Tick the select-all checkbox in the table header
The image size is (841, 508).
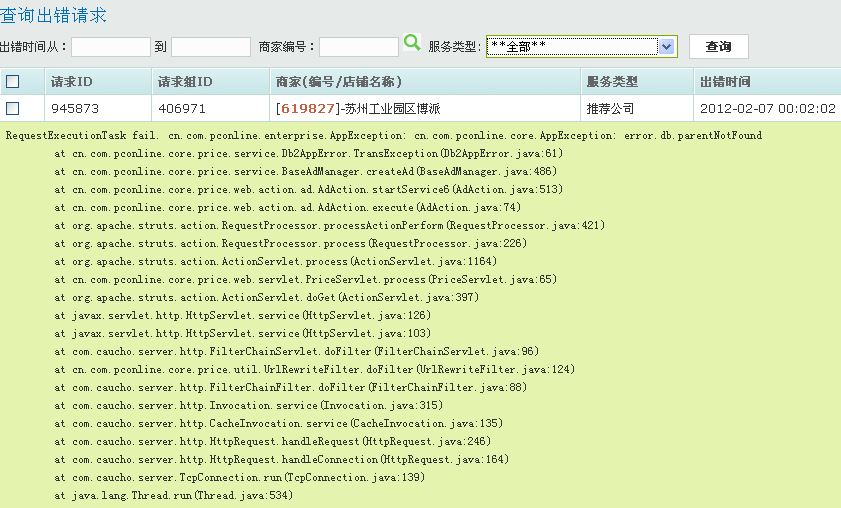tap(13, 82)
